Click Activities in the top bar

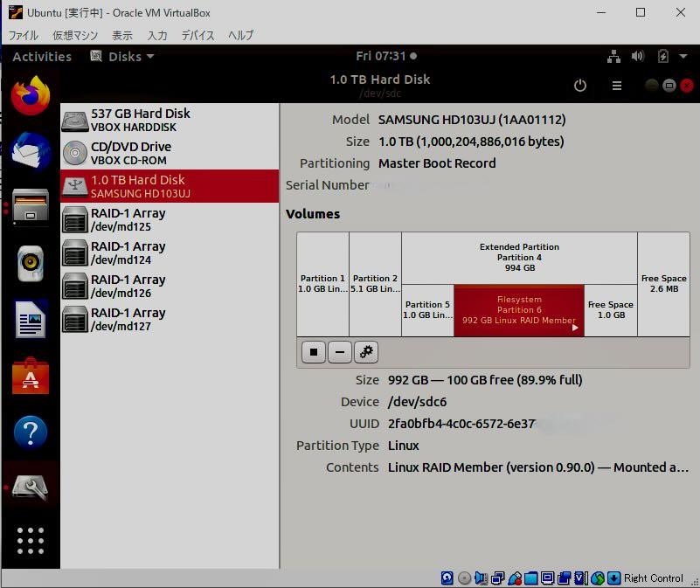(42, 57)
